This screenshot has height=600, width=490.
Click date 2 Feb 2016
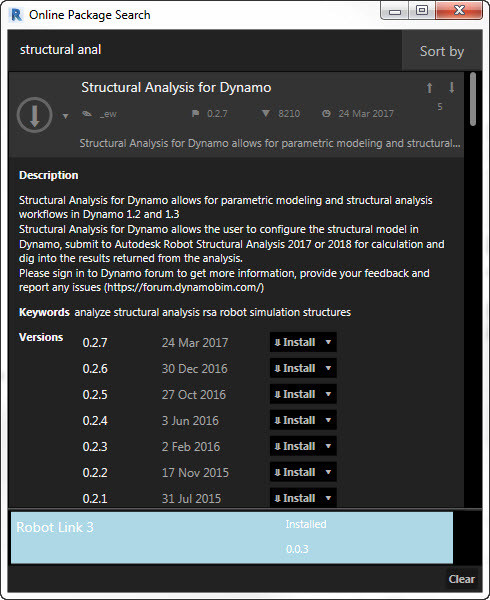(191, 447)
